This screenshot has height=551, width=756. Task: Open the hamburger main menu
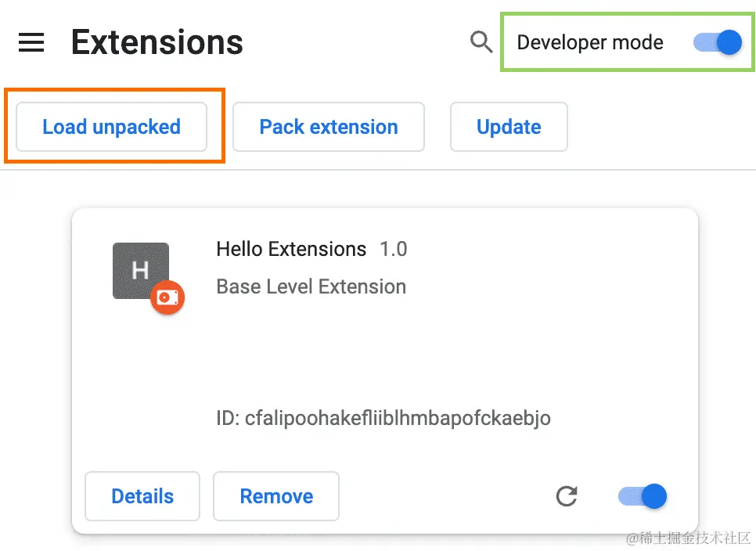click(x=31, y=42)
